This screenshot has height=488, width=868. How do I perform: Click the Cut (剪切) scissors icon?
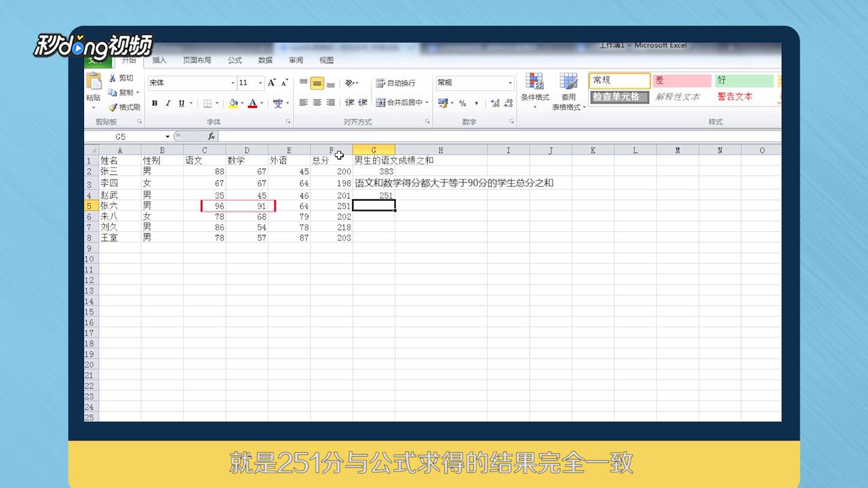(112, 78)
